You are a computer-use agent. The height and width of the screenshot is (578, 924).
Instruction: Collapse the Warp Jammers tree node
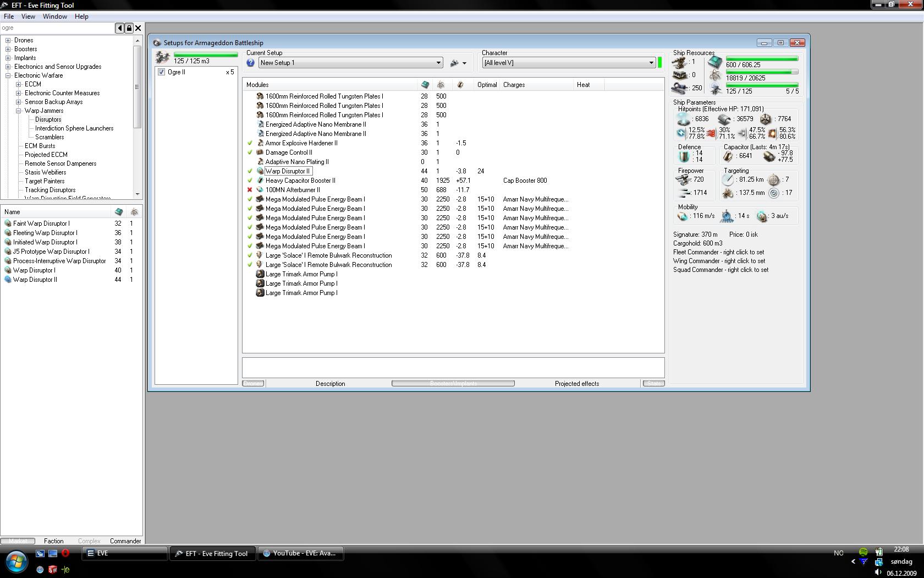(19, 111)
